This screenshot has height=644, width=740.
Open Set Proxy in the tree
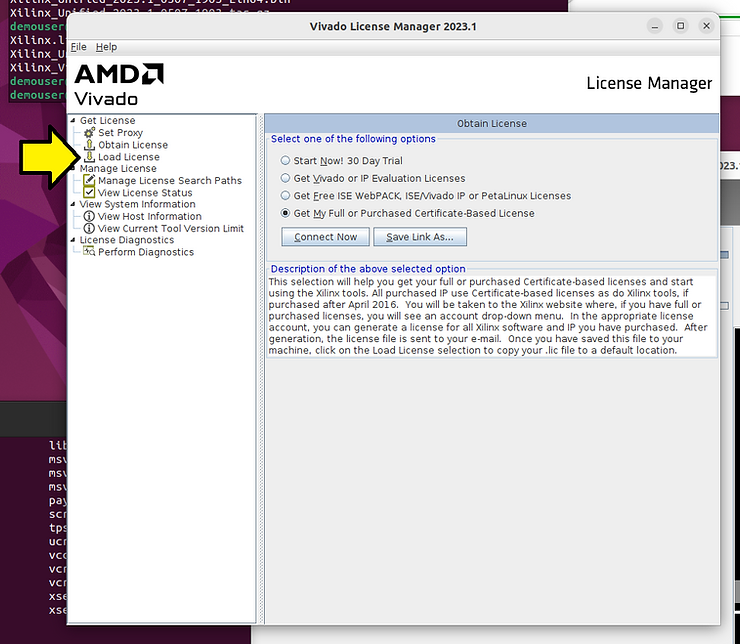[x=120, y=133]
